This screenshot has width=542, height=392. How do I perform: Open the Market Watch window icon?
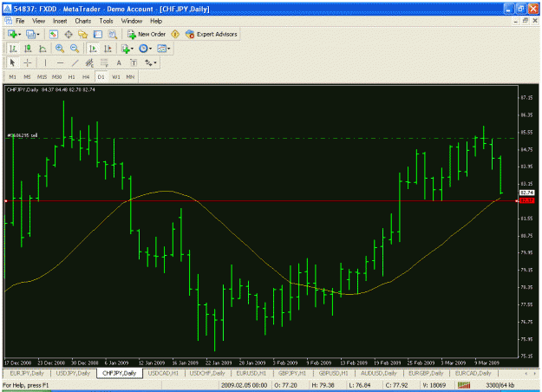tap(53, 34)
